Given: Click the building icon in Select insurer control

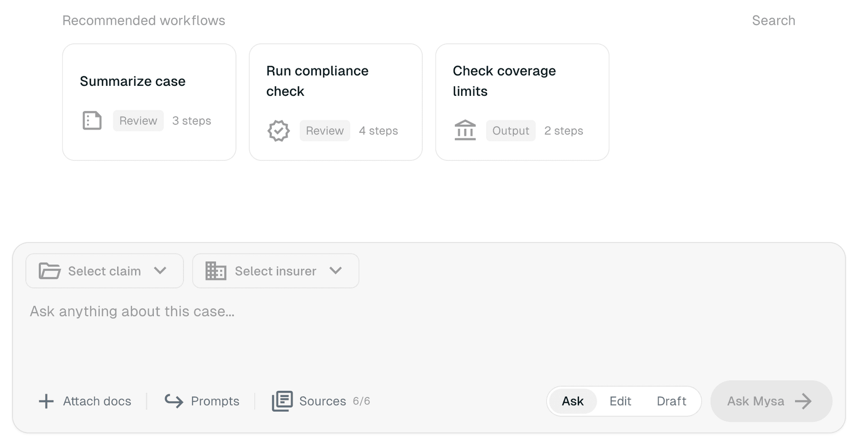Looking at the screenshot, I should 216,271.
